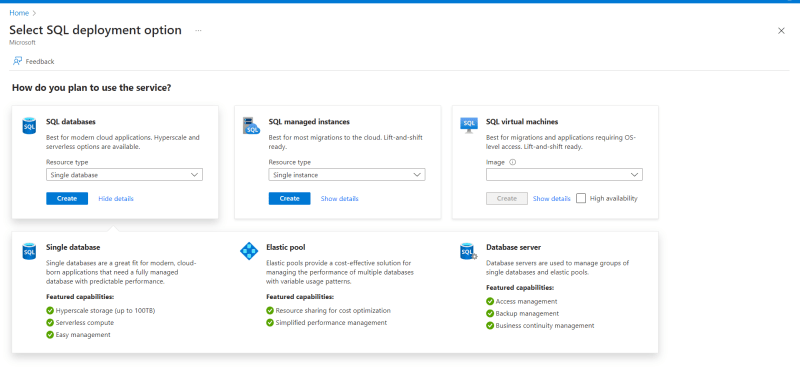Click 'Access management' capability text
This screenshot has height=372, width=800.
(x=527, y=302)
